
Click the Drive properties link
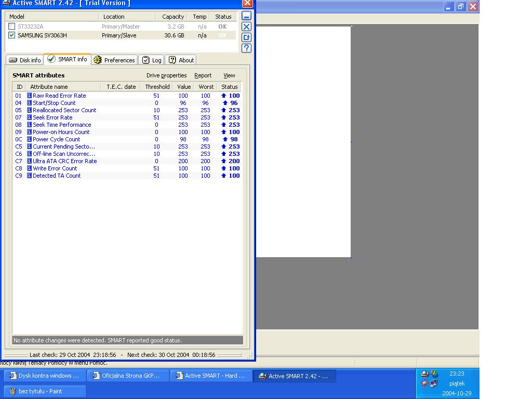click(x=167, y=75)
